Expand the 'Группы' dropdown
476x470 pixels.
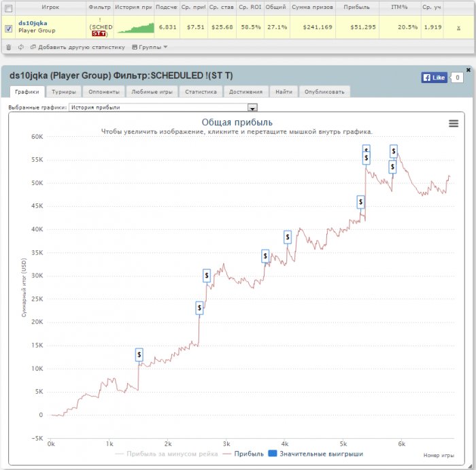(x=150, y=47)
